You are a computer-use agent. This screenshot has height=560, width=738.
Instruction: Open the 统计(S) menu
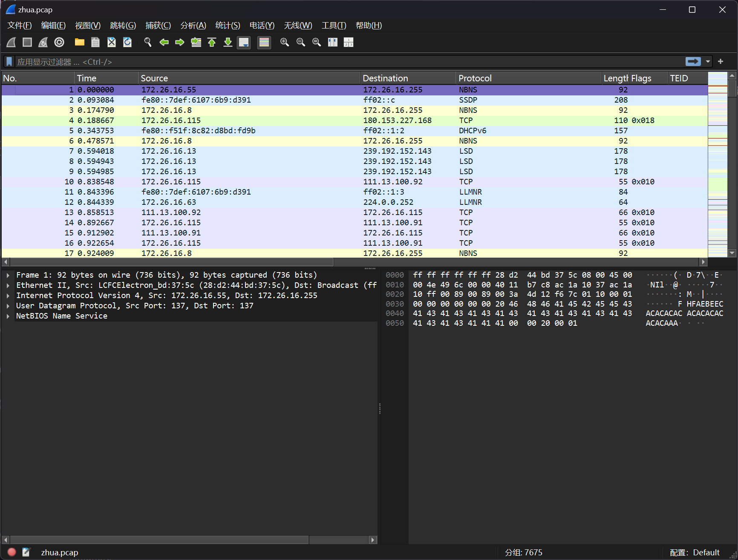point(228,26)
